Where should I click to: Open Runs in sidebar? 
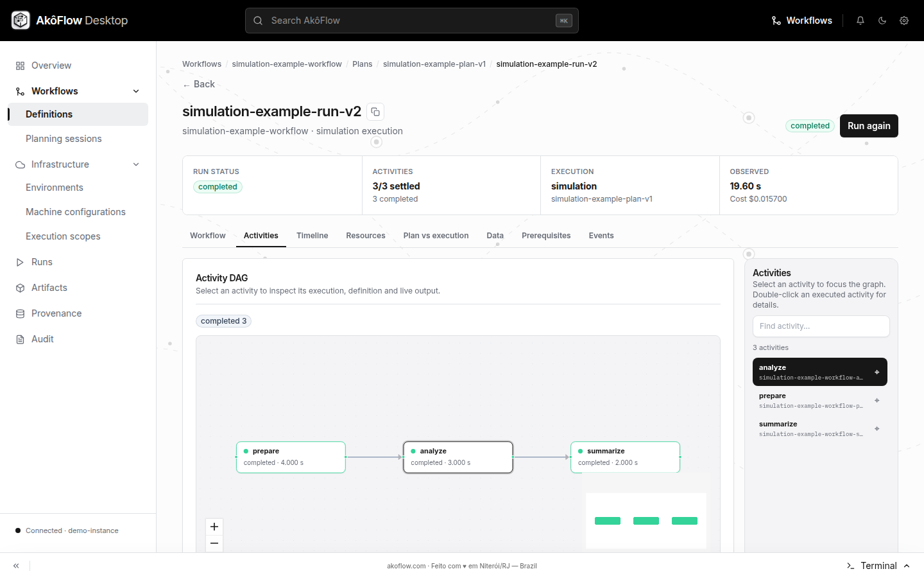[x=78, y=262]
